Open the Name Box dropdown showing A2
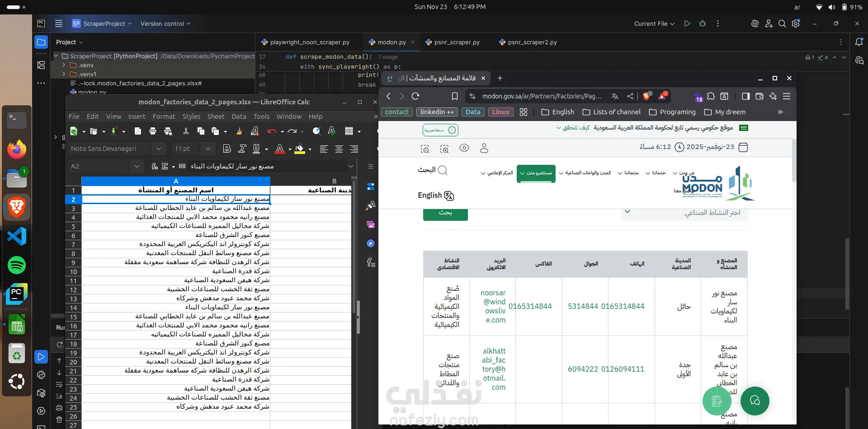Viewport: 868px width, 429px height. click(137, 166)
